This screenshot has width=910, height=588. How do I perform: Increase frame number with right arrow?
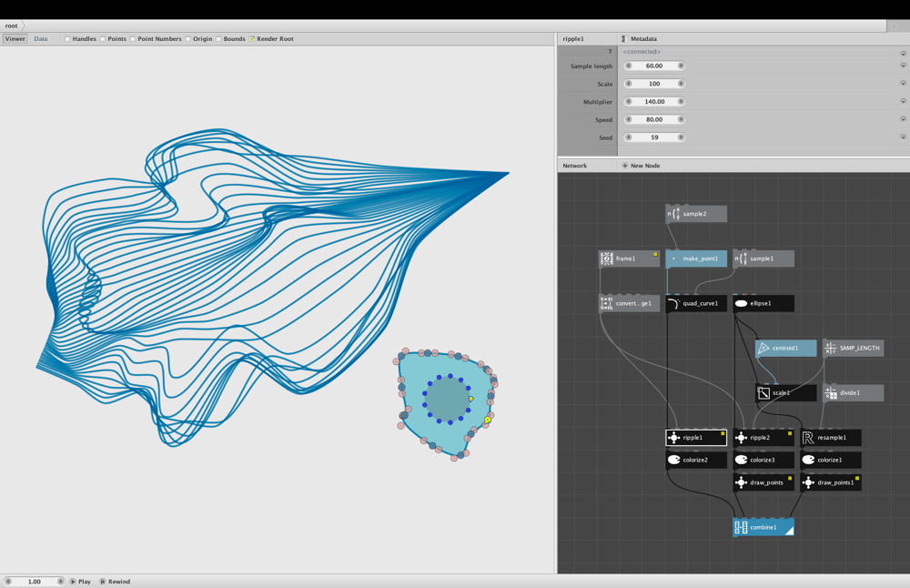(60, 581)
